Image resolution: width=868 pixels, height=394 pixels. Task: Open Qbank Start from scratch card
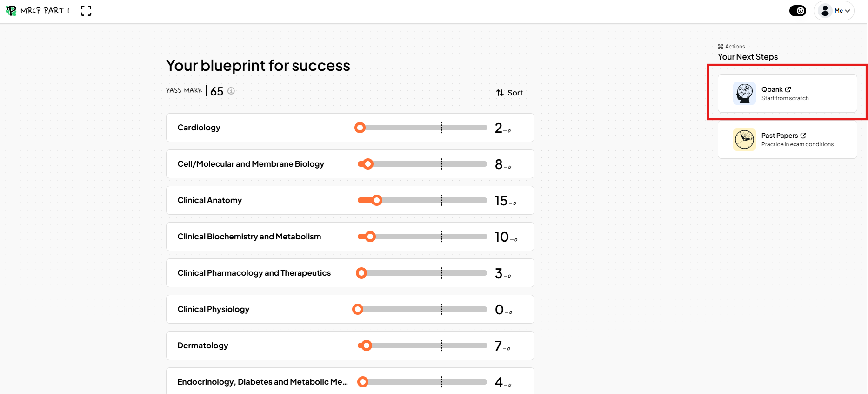click(x=788, y=93)
